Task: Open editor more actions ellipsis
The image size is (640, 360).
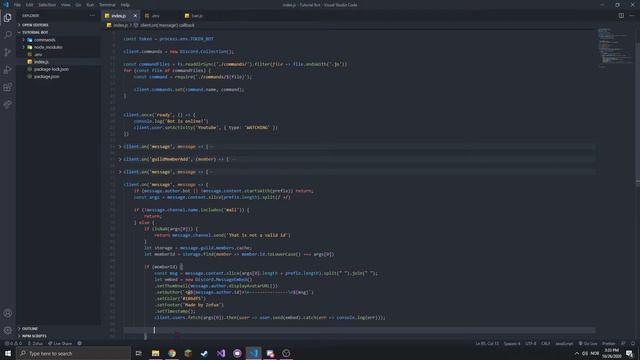Action: pos(632,16)
